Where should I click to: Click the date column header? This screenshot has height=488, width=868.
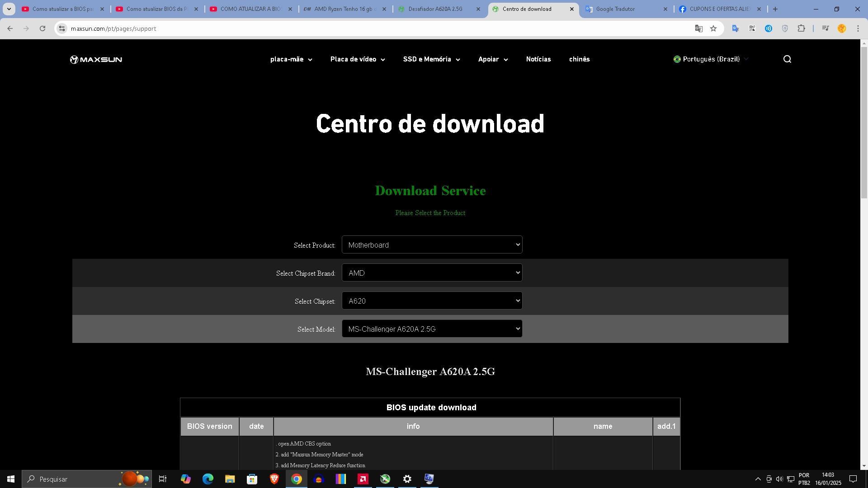(x=256, y=427)
